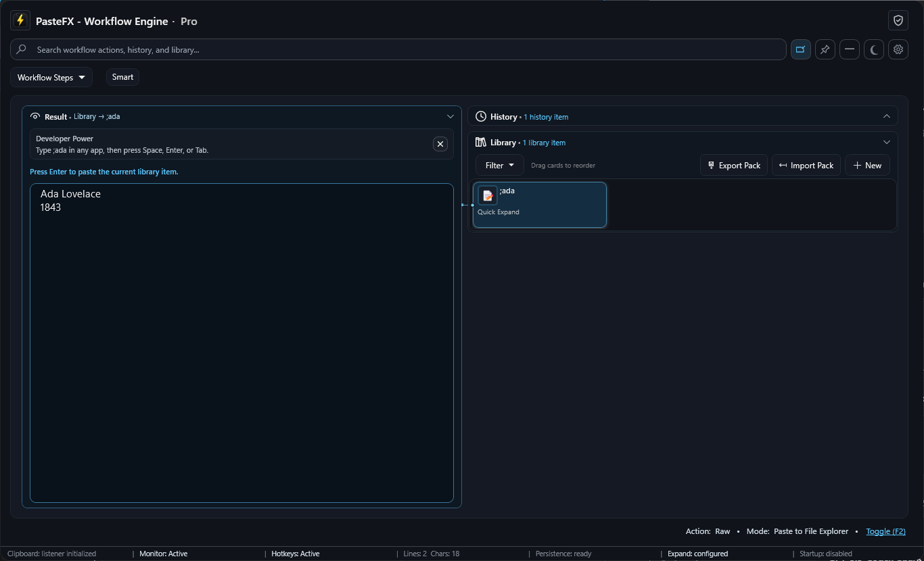Open the Workflow Steps dropdown
The height and width of the screenshot is (561, 924).
(x=51, y=77)
